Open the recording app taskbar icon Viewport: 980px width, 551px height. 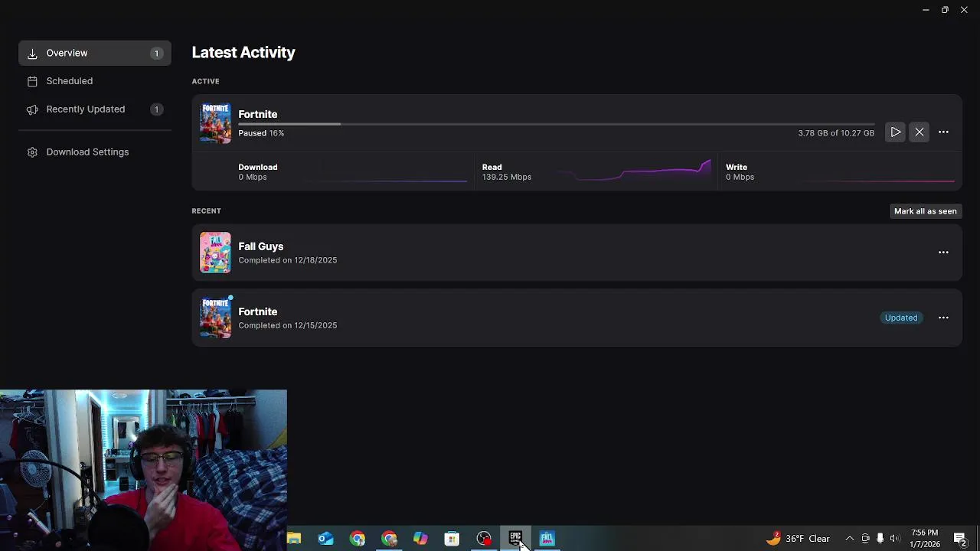(484, 539)
